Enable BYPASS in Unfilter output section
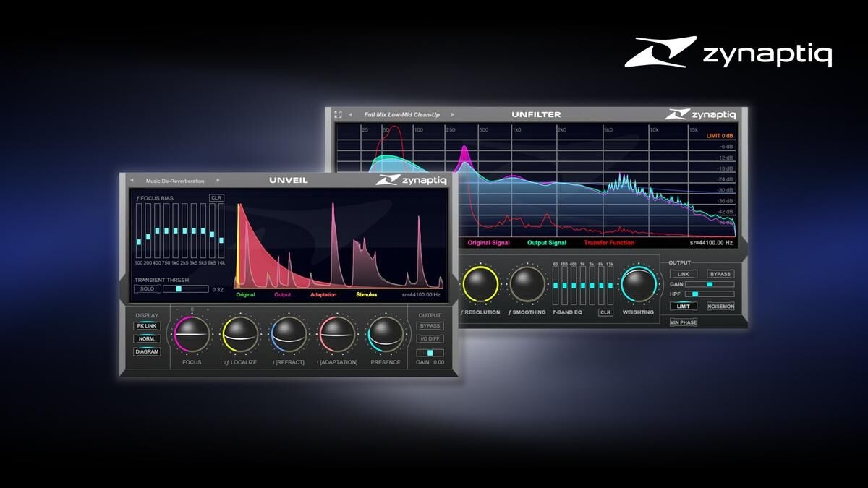Viewport: 868px width, 488px height. 720,274
